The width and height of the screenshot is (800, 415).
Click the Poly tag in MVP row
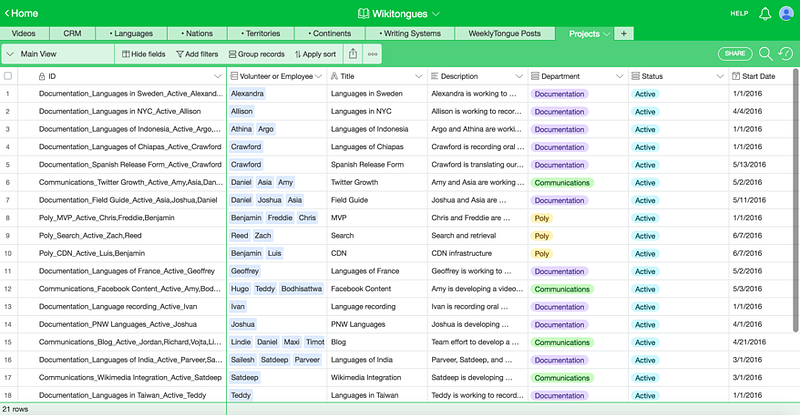(x=542, y=218)
